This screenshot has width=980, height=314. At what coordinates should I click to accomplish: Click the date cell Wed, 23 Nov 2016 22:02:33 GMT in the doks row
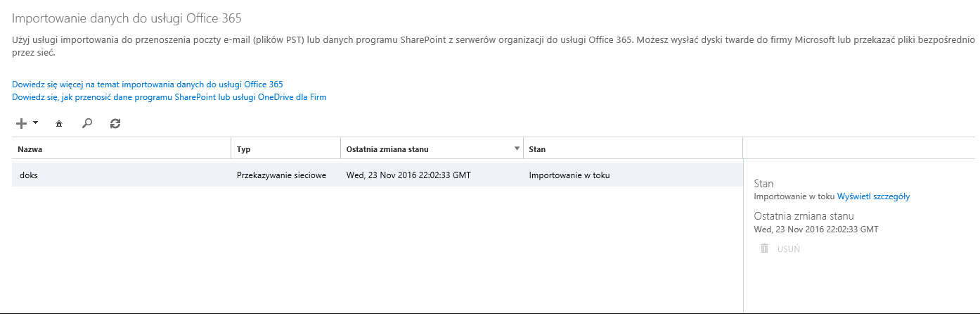408,175
